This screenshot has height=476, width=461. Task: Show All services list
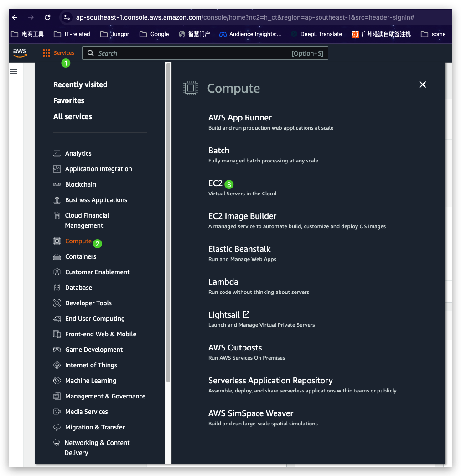coord(73,116)
